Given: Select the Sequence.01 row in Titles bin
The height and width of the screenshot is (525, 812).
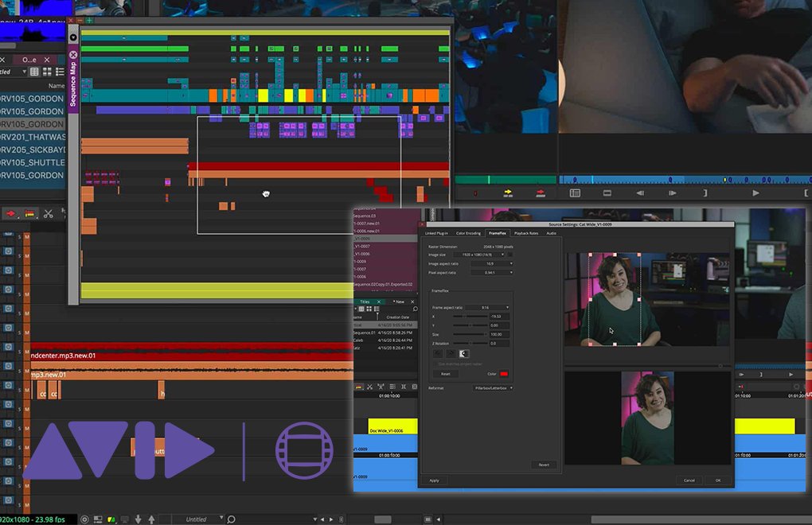Looking at the screenshot, I should pyautogui.click(x=385, y=332).
